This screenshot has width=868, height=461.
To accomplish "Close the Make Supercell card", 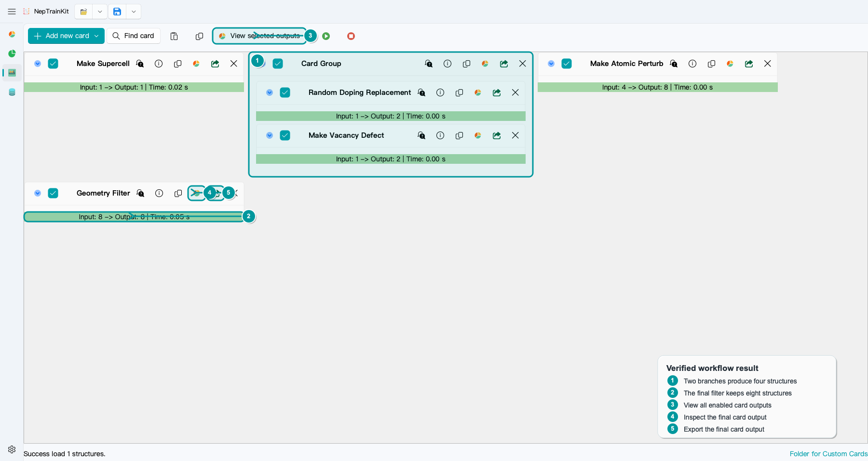I will coord(234,64).
